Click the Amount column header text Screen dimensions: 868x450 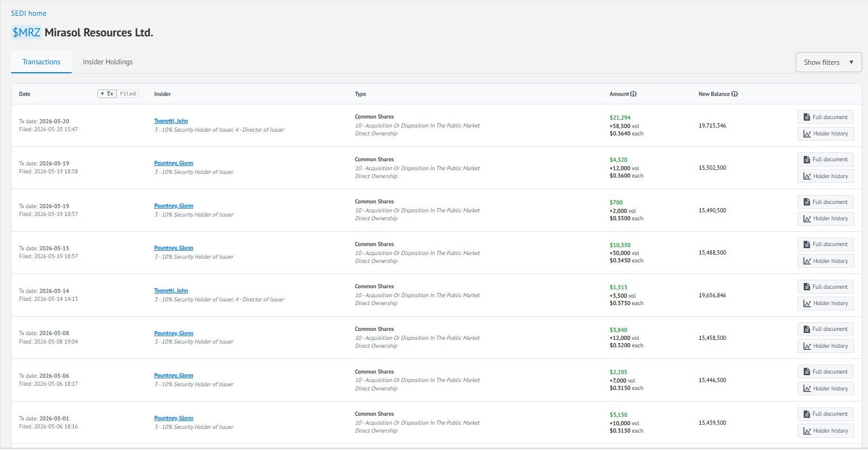click(x=619, y=94)
